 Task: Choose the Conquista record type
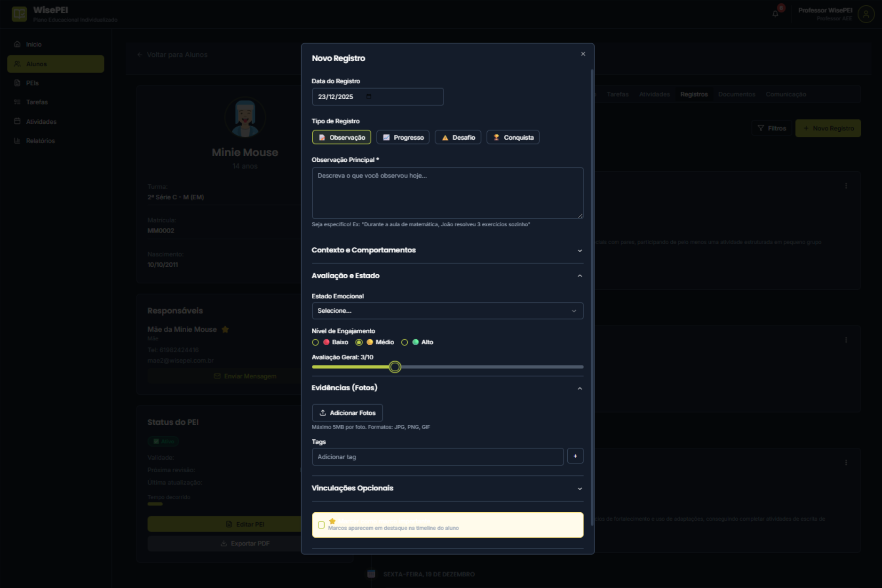(513, 137)
